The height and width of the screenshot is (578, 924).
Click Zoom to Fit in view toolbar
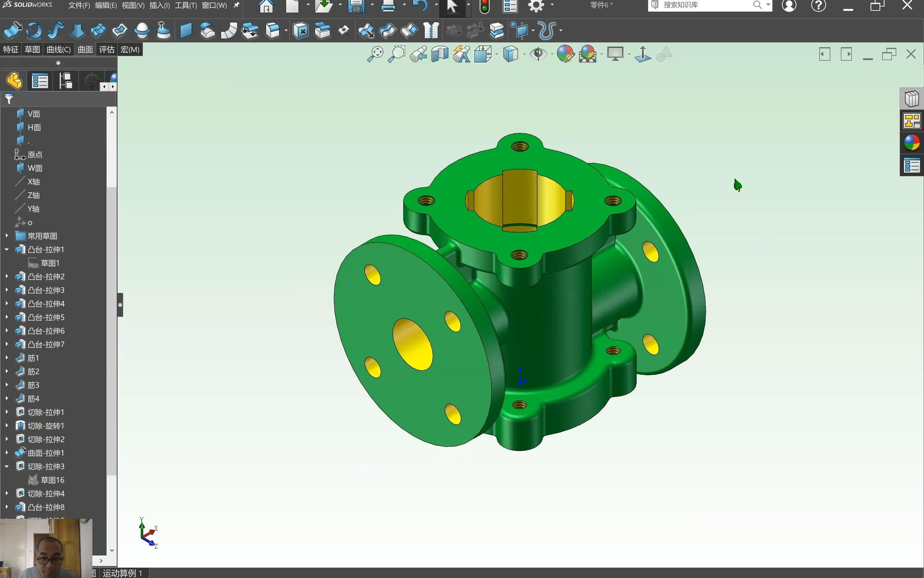(375, 54)
